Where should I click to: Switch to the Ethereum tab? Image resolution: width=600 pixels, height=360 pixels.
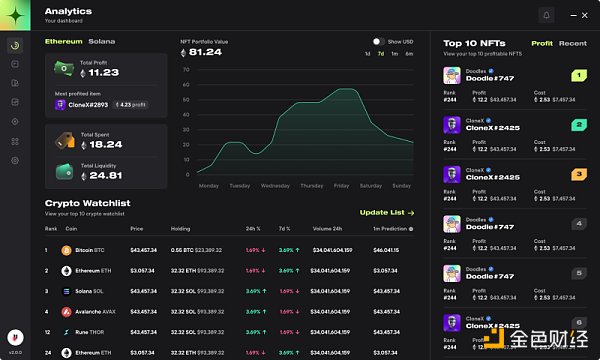[64, 41]
